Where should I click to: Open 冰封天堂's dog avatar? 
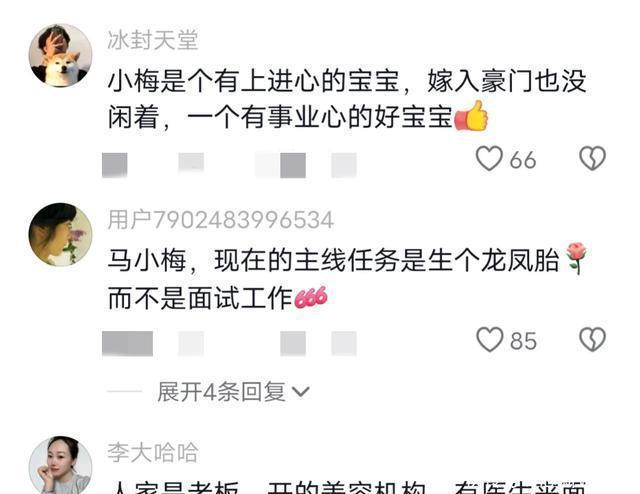[x=60, y=56]
